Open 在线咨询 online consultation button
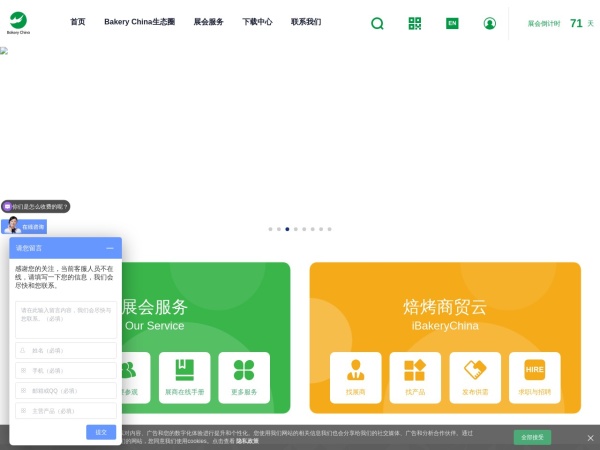Screen dimensions: 600x450 (24, 226)
